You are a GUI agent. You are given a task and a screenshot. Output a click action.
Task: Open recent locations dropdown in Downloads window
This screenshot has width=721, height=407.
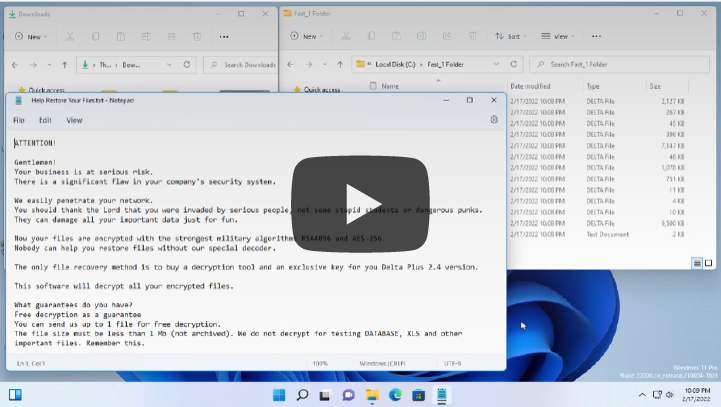click(x=49, y=65)
